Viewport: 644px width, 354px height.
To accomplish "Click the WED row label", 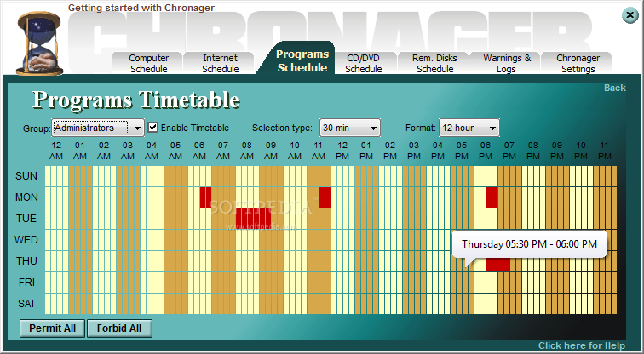I will click(x=26, y=240).
